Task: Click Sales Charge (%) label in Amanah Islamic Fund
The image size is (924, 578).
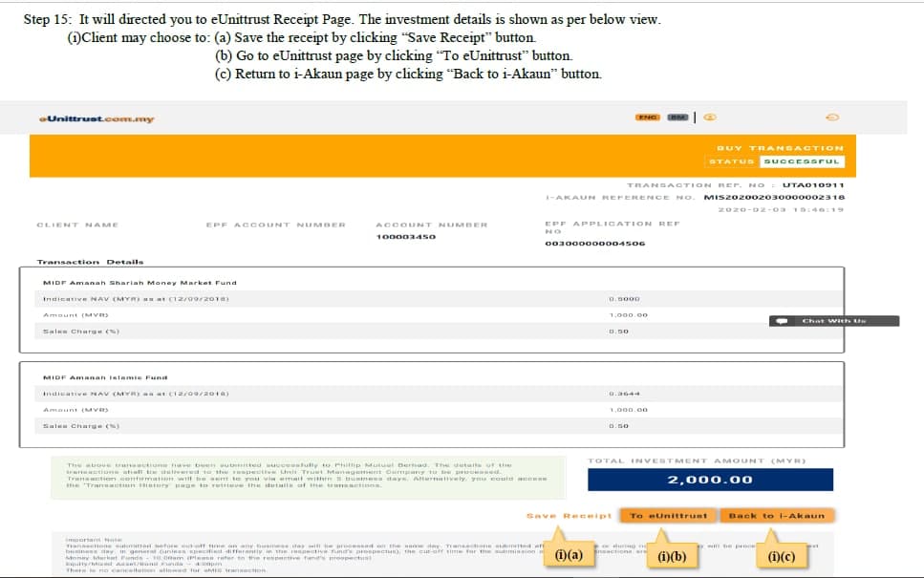Action: click(80, 426)
